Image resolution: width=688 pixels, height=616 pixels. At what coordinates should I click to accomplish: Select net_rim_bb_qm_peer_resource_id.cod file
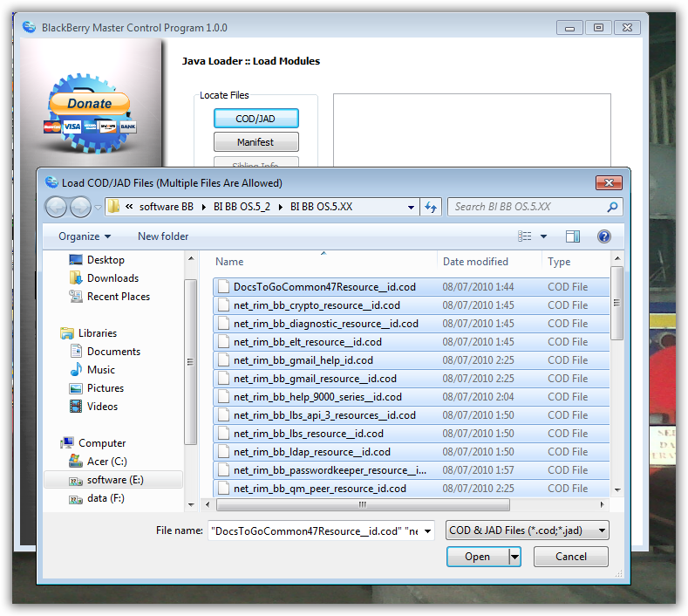tap(411, 489)
